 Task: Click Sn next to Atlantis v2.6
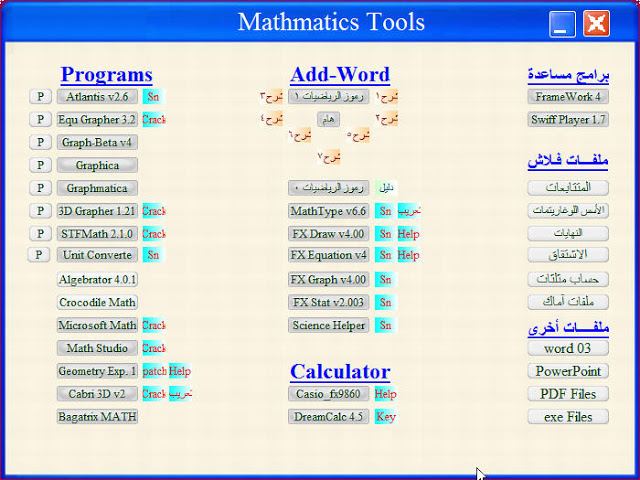153,97
